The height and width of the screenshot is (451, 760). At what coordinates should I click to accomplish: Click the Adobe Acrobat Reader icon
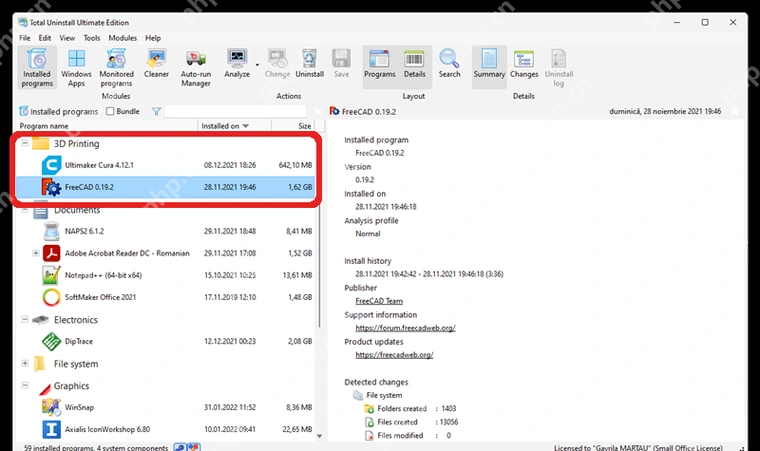[51, 253]
